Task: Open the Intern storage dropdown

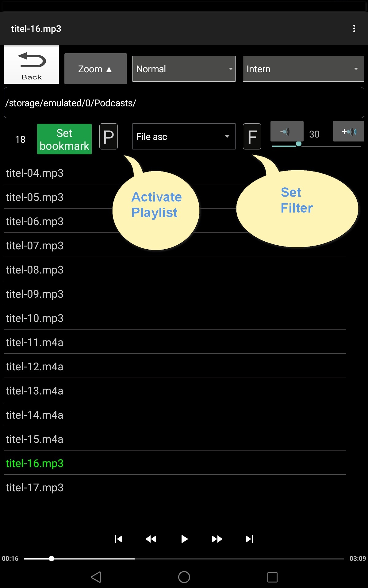Action: click(x=303, y=69)
